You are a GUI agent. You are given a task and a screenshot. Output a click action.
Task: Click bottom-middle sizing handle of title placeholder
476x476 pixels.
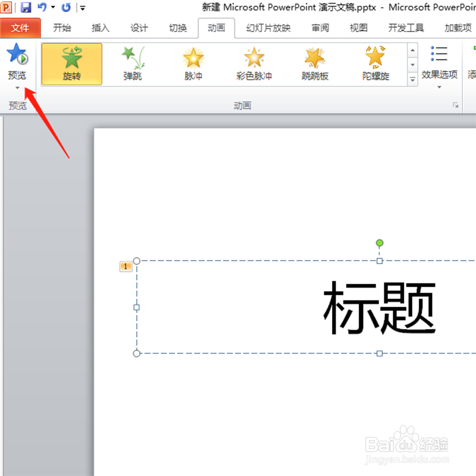pyautogui.click(x=380, y=353)
